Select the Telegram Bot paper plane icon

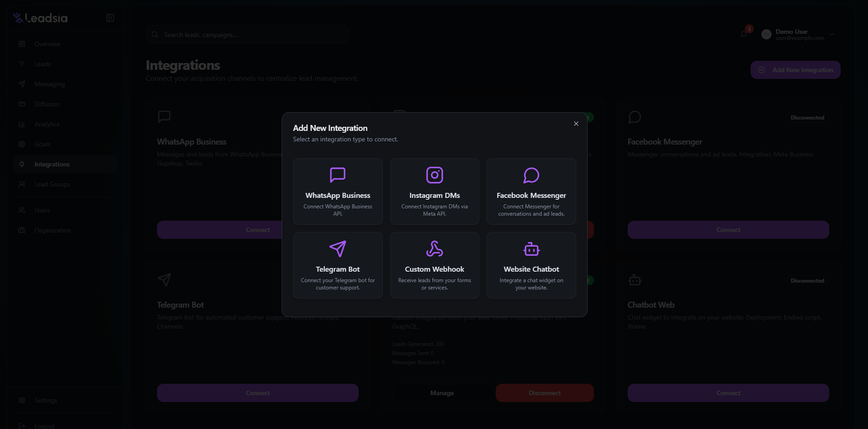[x=337, y=249]
